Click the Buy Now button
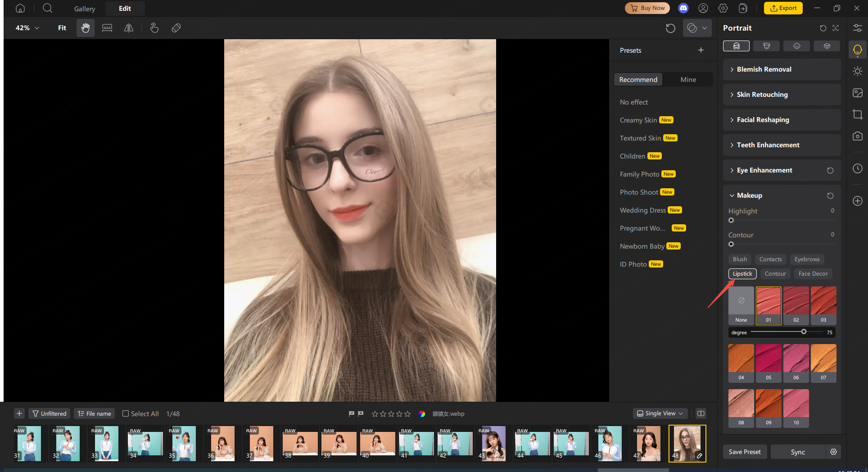868x472 pixels. (647, 8)
